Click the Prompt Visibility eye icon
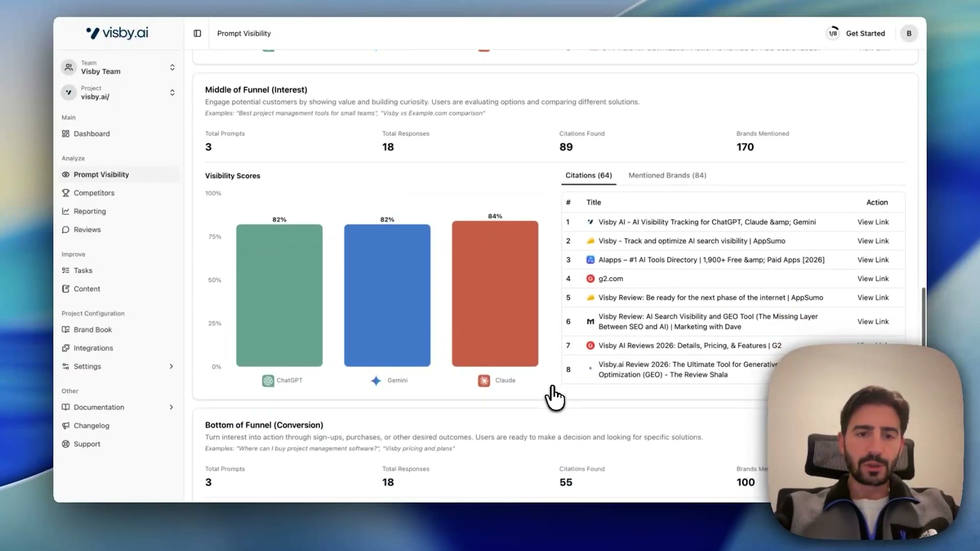This screenshot has height=551, width=980. pos(65,174)
